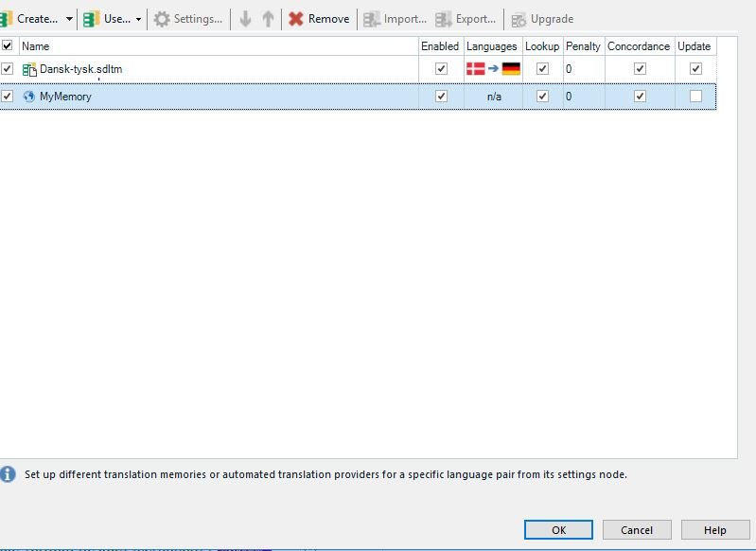Toggle Update for Dansk-tysk.sdltm
756x551 pixels.
695,68
